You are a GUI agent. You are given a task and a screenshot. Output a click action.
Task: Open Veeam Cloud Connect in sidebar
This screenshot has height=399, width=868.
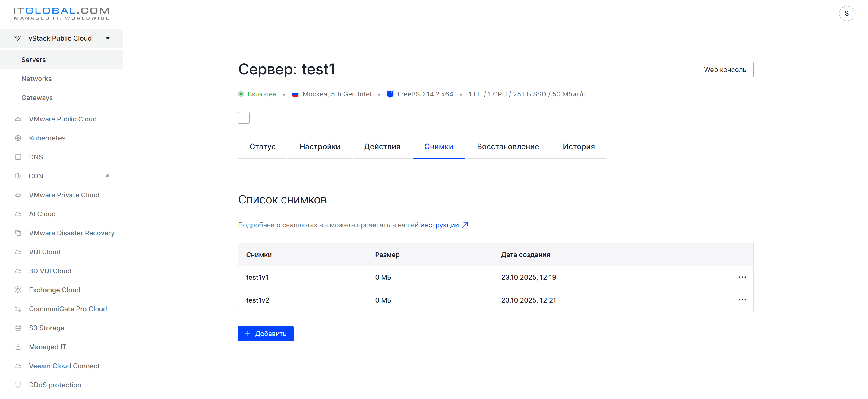point(64,366)
